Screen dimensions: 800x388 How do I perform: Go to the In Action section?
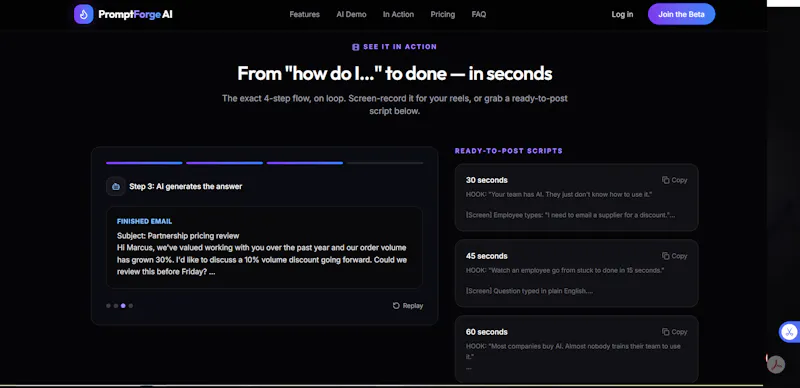click(398, 14)
